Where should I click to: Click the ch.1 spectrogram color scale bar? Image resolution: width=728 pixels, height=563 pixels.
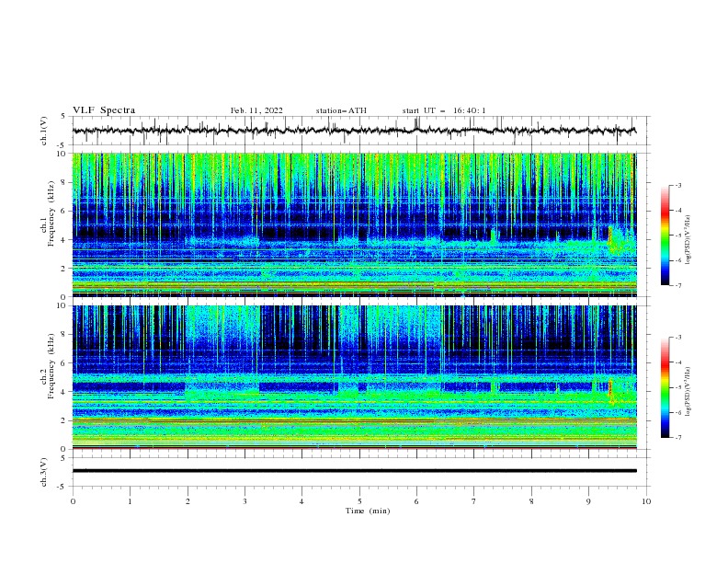[665, 236]
